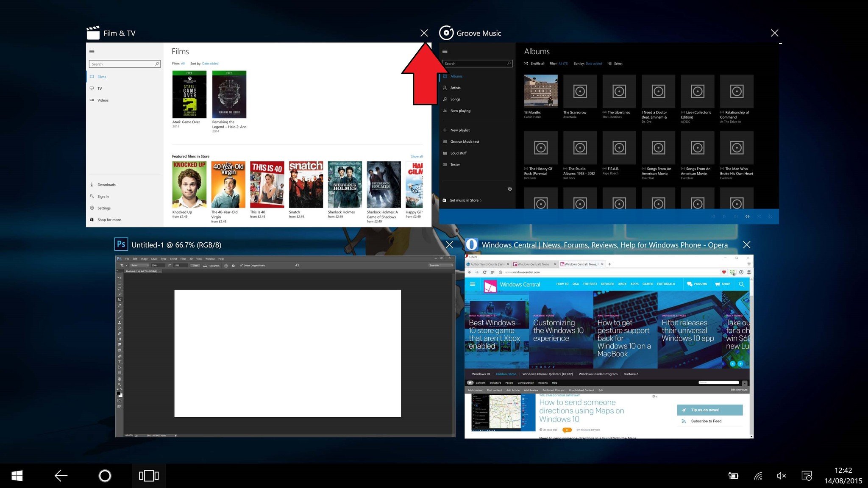
Task: Open Sort by Date added in Groove Music
Action: pos(594,64)
